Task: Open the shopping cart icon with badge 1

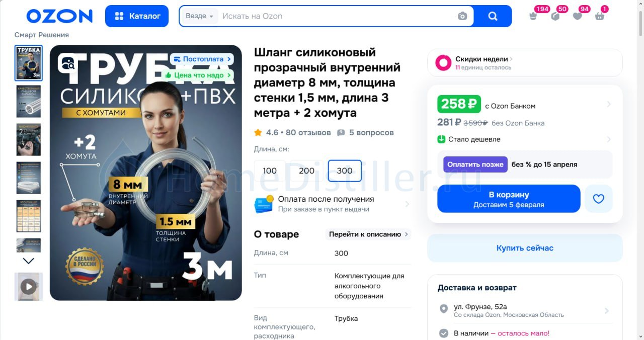Action: click(599, 16)
